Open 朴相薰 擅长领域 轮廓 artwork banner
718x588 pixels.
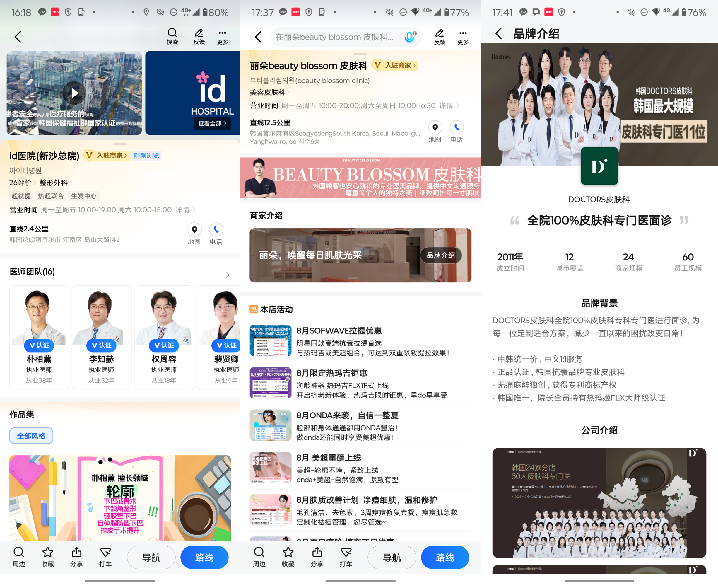pyautogui.click(x=120, y=498)
